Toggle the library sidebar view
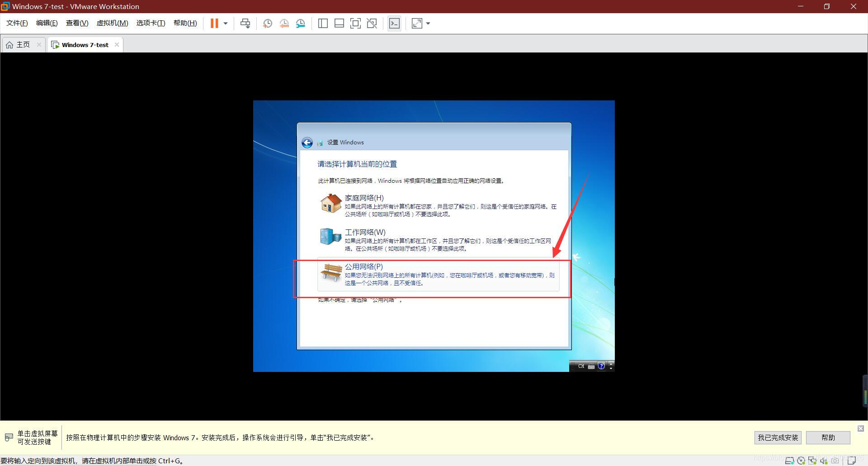868x466 pixels. pyautogui.click(x=323, y=23)
